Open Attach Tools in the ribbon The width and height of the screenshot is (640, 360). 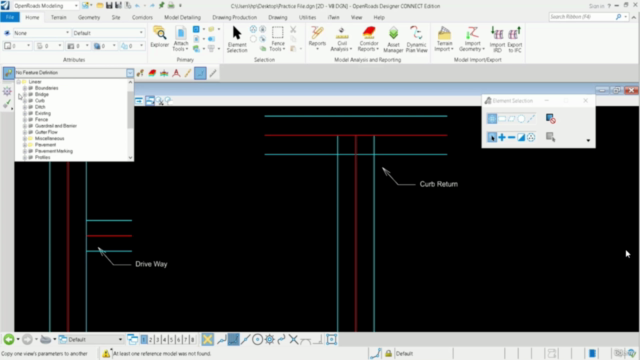click(180, 39)
